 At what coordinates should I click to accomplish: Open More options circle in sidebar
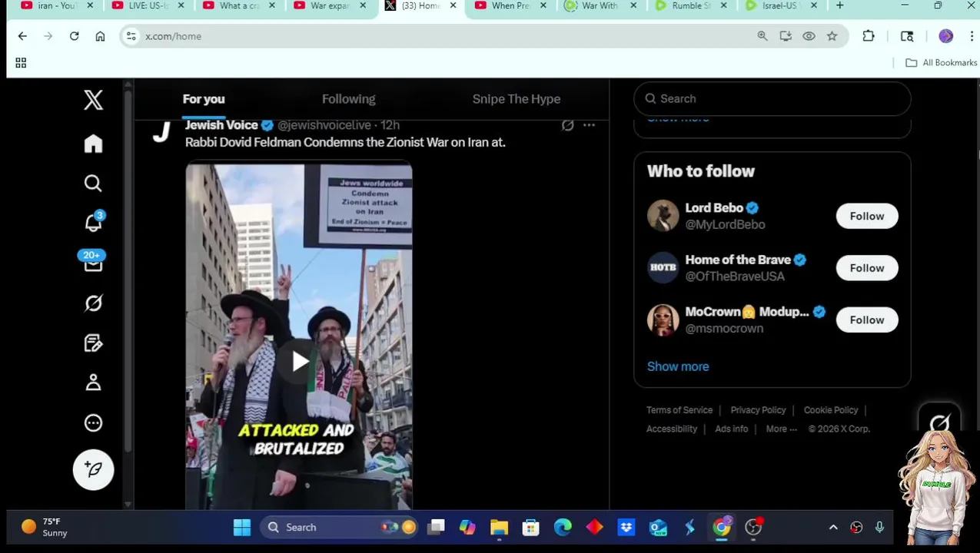(x=93, y=422)
